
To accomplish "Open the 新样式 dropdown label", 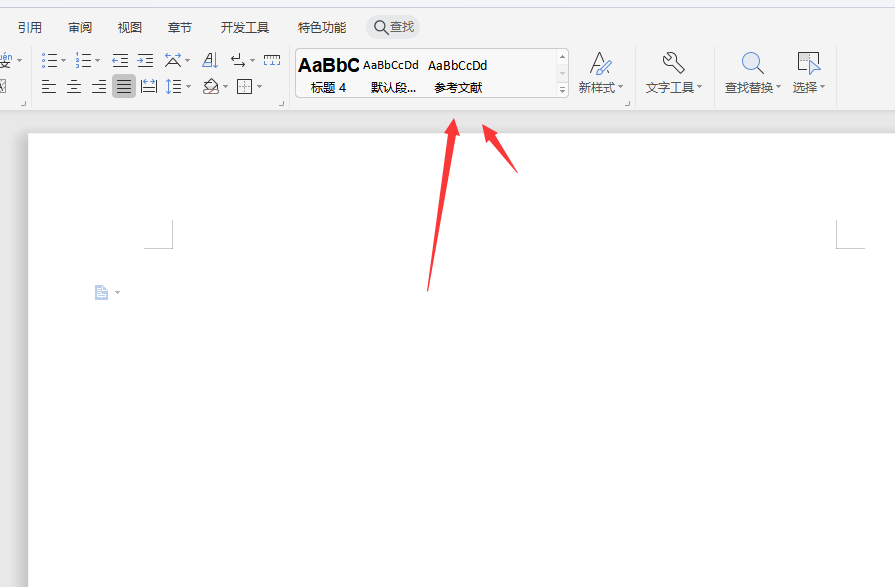I will [600, 87].
